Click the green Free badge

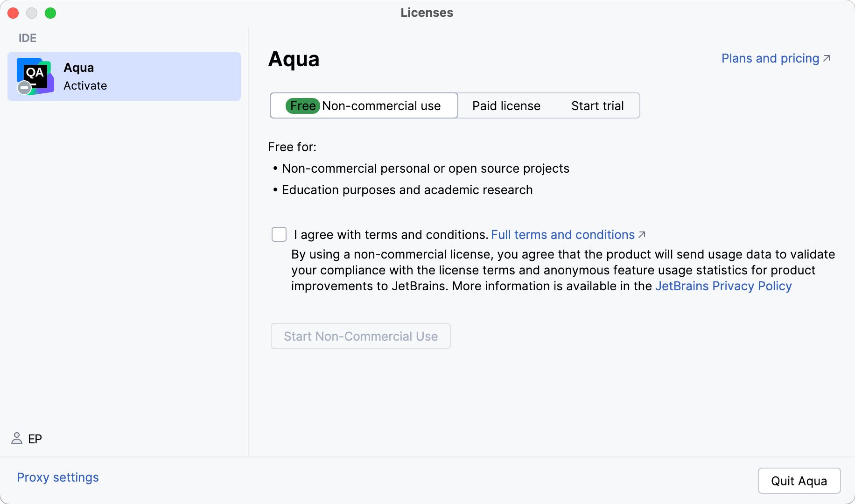302,106
